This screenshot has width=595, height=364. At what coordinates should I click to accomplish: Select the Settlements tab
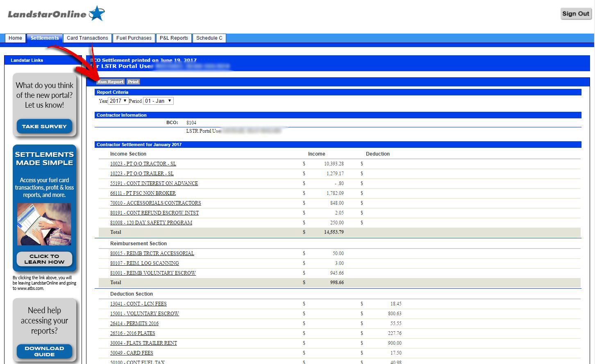tap(45, 38)
